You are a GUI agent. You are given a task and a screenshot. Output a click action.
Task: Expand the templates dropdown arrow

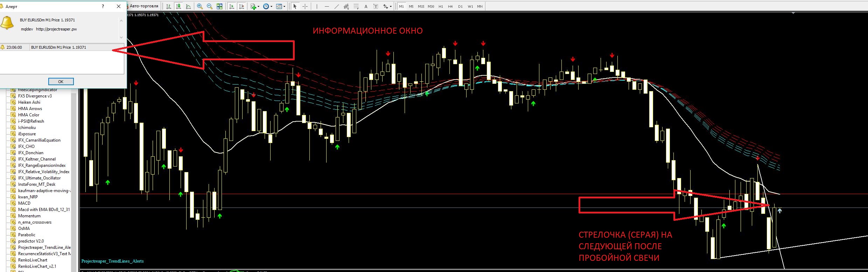click(x=284, y=6)
